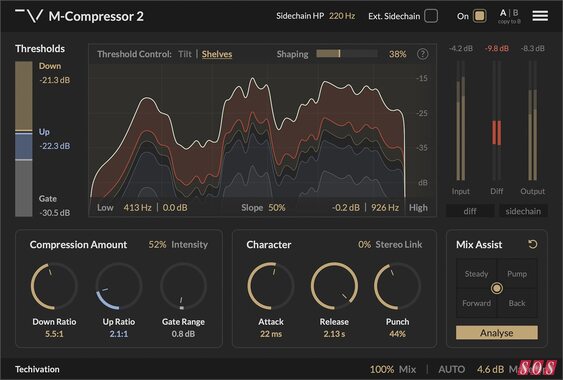Click the Up Ratio 2.1:1 value
Screen dimensions: 563x380
tap(119, 334)
